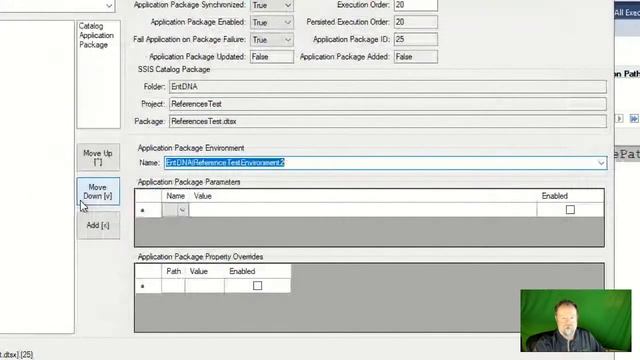
Task: Click the Execution Order field
Action: click(416, 5)
